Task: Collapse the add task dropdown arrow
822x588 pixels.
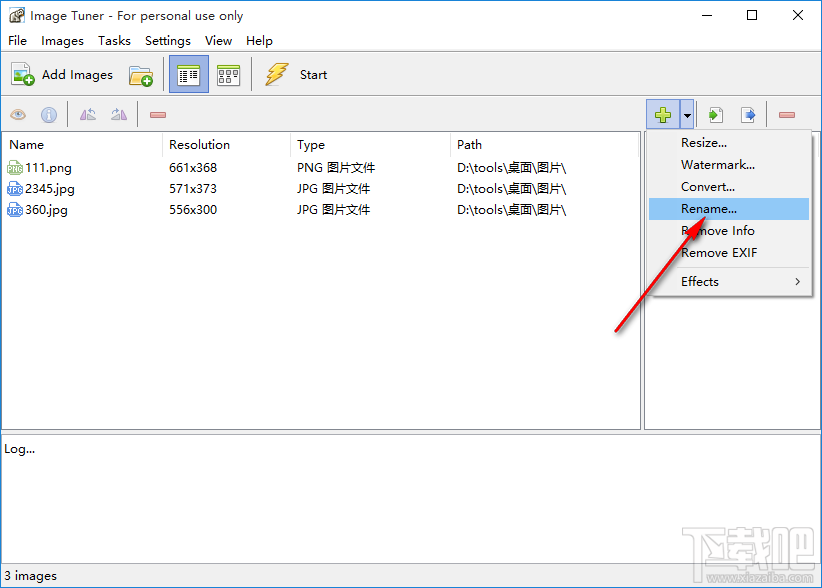Action: (687, 114)
